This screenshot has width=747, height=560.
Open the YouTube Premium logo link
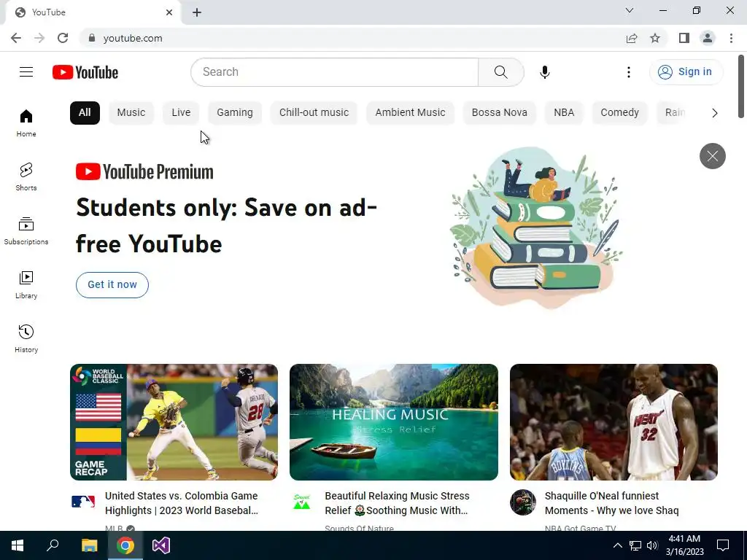point(144,172)
